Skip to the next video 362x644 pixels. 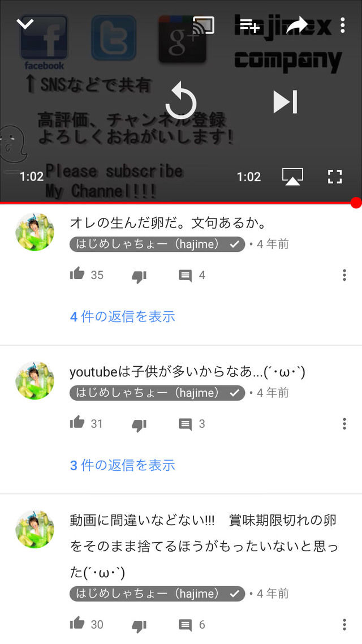click(x=285, y=101)
